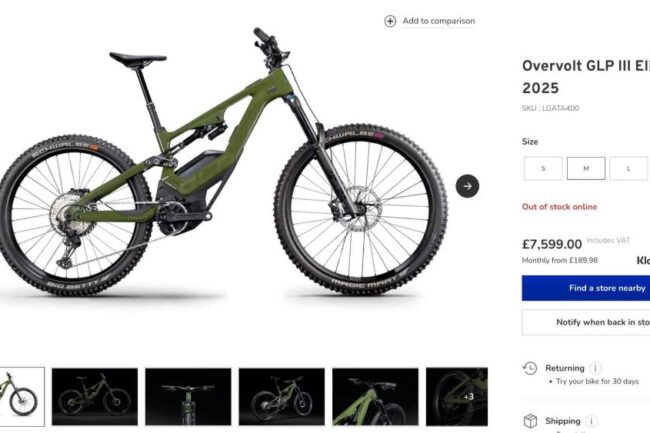The height and width of the screenshot is (433, 650).
Task: Select the front-view handlebar thumbnail
Action: coord(188,397)
